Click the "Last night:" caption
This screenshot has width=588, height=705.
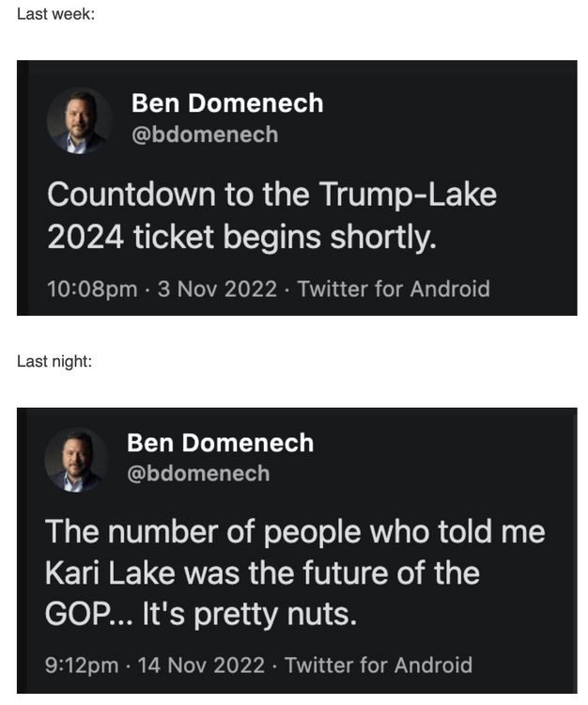coord(54,361)
